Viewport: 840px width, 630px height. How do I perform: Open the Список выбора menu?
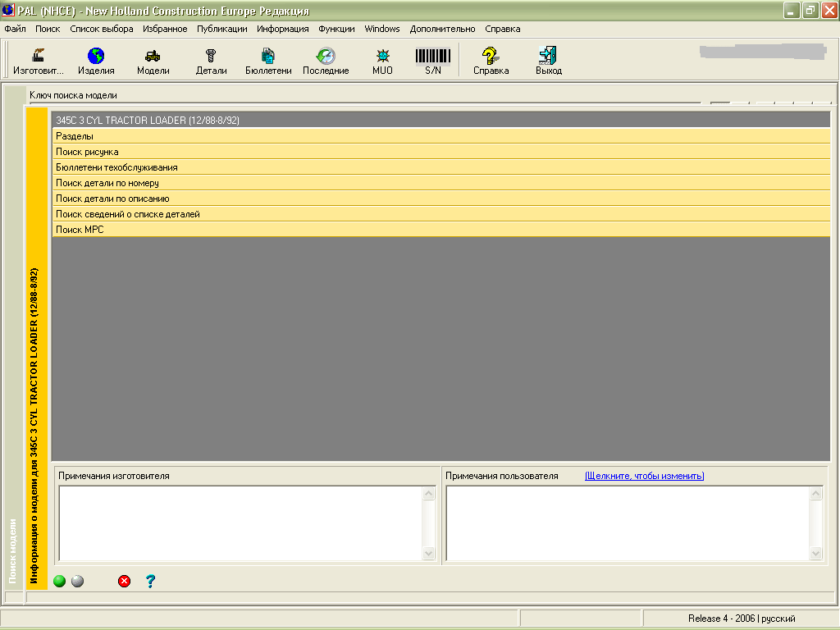(x=102, y=29)
